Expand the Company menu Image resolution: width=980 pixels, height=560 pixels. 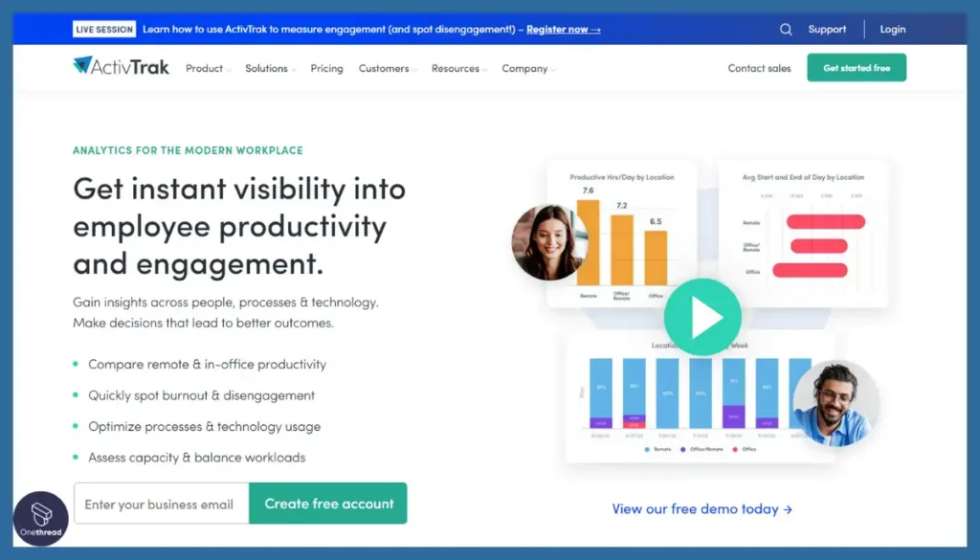point(528,68)
